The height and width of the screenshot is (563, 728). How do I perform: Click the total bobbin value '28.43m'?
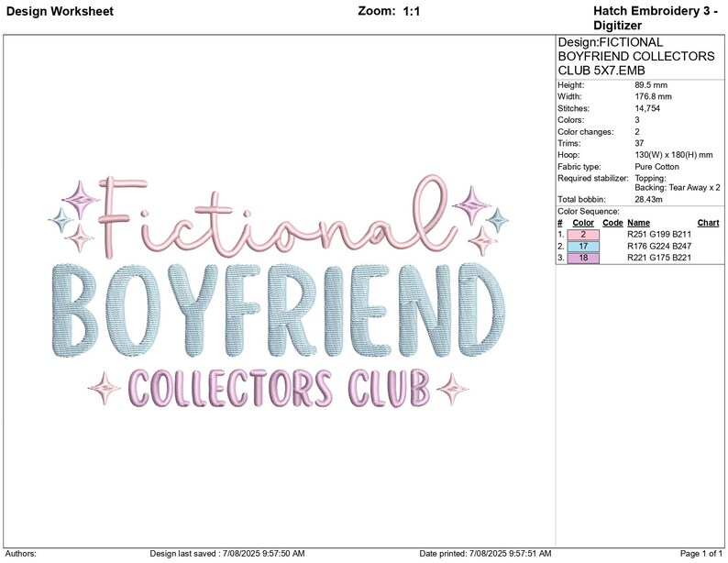click(648, 200)
